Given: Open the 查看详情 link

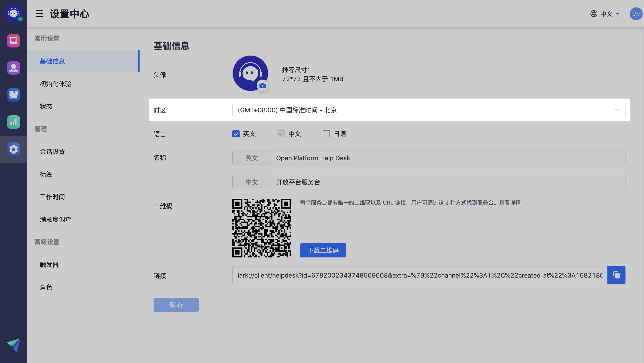Looking at the screenshot, I should [510, 203].
